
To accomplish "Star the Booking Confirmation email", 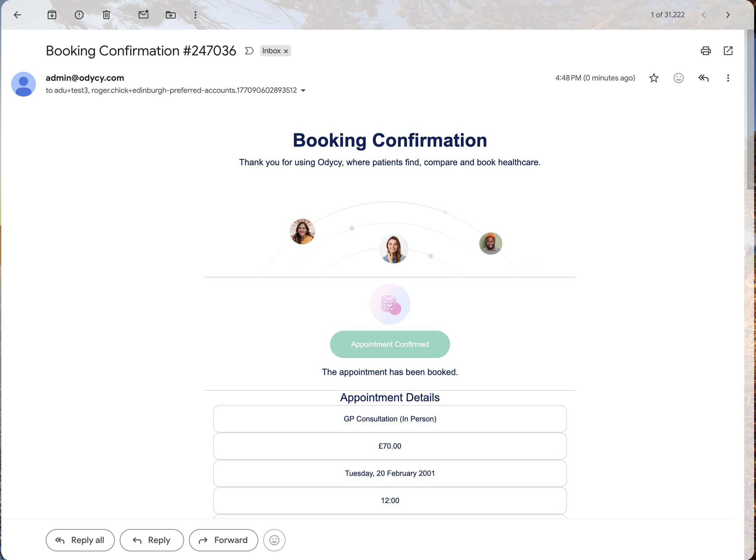I will point(654,78).
